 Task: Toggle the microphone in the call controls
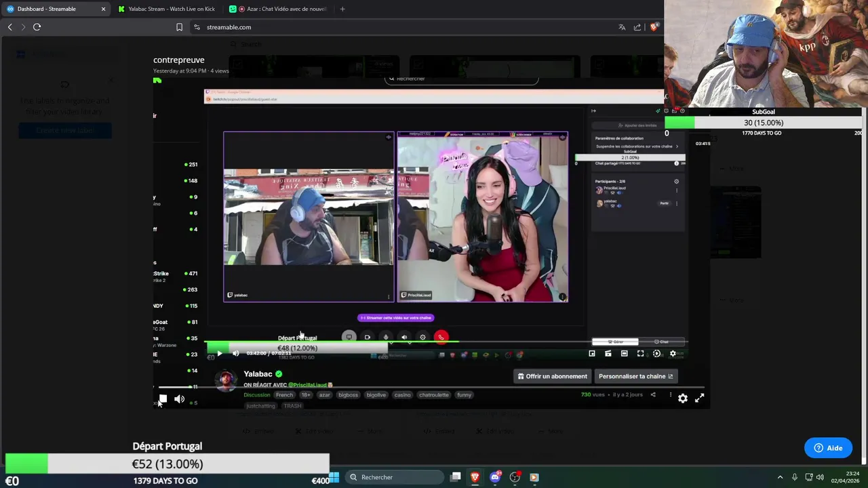[x=386, y=337]
